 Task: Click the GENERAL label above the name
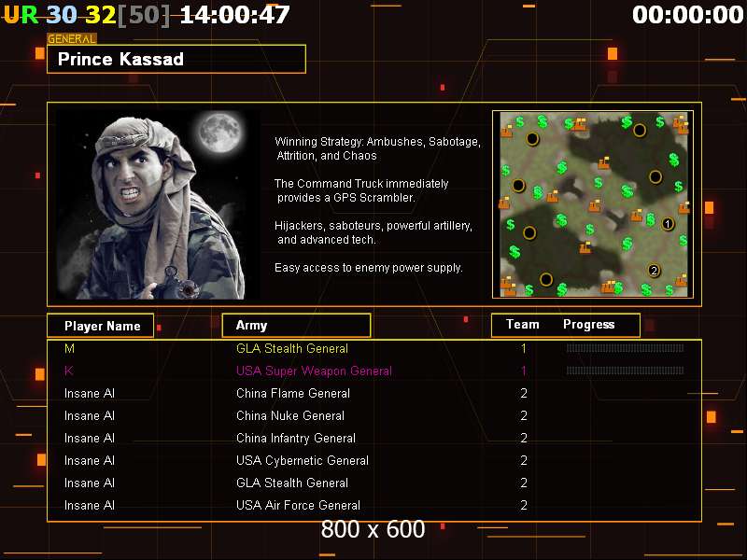[x=72, y=39]
